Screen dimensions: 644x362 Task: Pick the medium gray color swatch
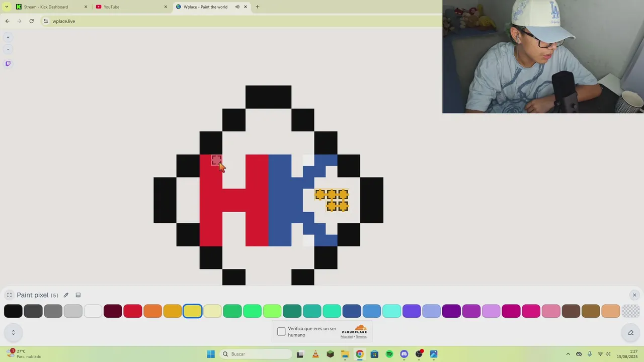pos(53,311)
